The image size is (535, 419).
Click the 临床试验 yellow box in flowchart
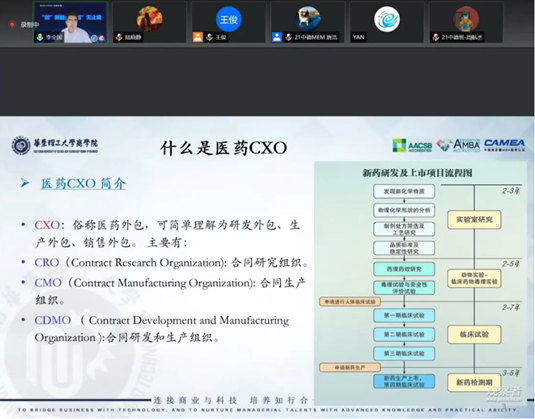pyautogui.click(x=474, y=334)
